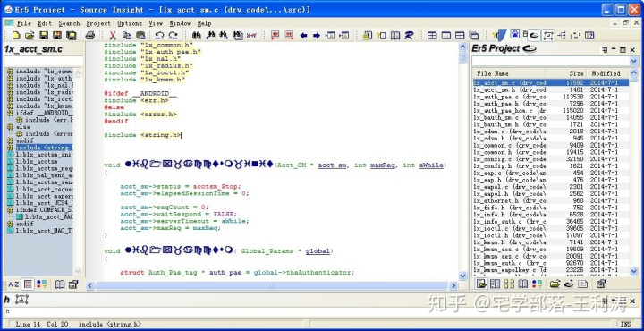The image size is (644, 331).
Task: Click 'Line 14' in status bar
Action: [28, 324]
